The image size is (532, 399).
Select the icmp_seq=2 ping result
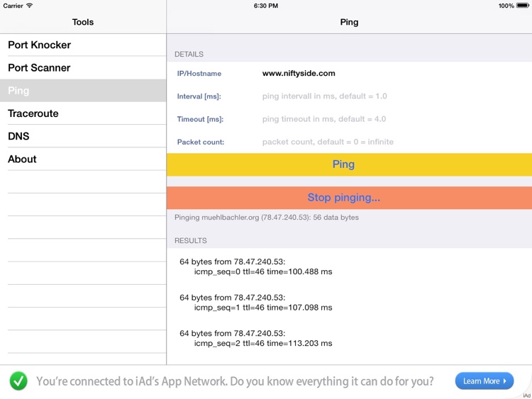click(255, 338)
